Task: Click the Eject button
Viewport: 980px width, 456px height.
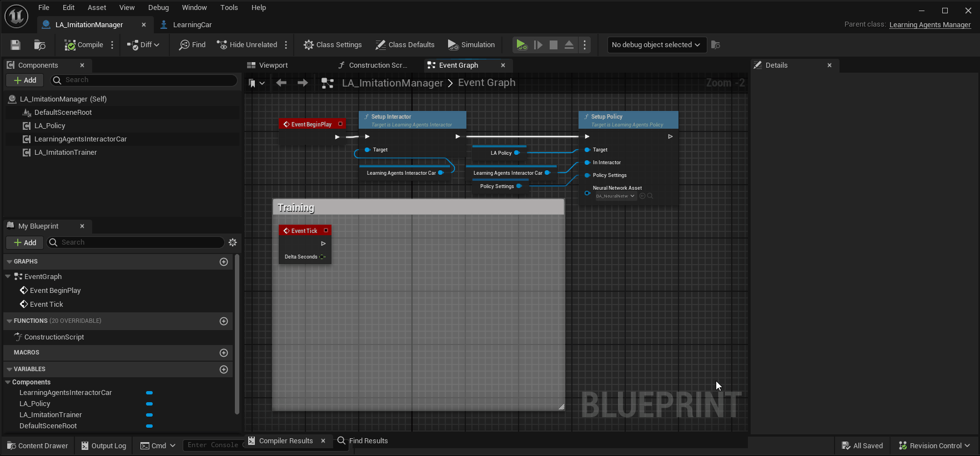Action: 569,45
